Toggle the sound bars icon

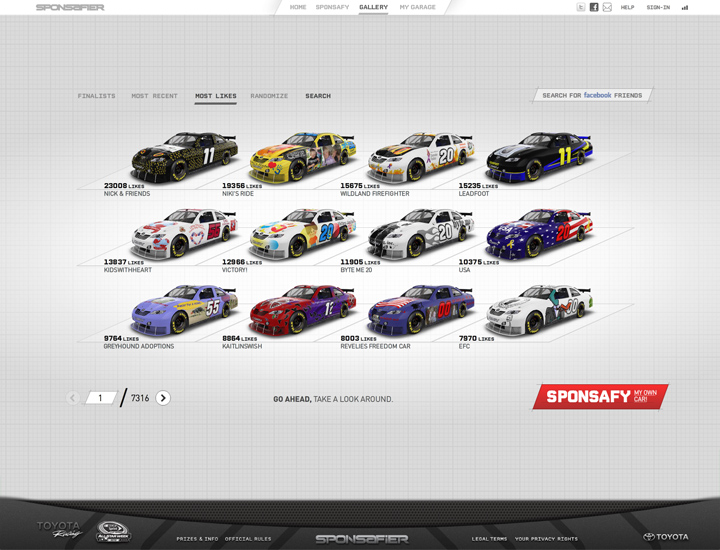point(685,7)
